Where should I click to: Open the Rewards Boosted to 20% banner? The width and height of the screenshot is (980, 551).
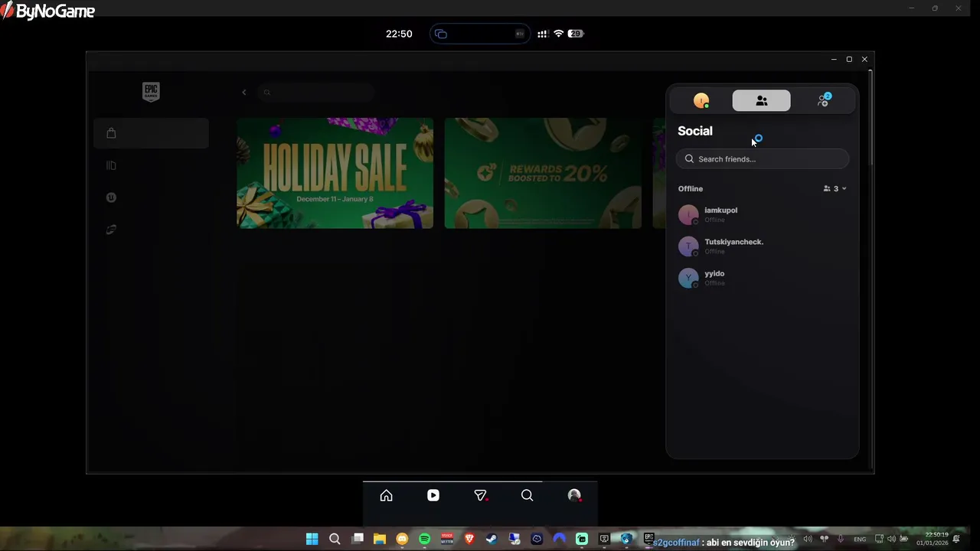click(543, 173)
